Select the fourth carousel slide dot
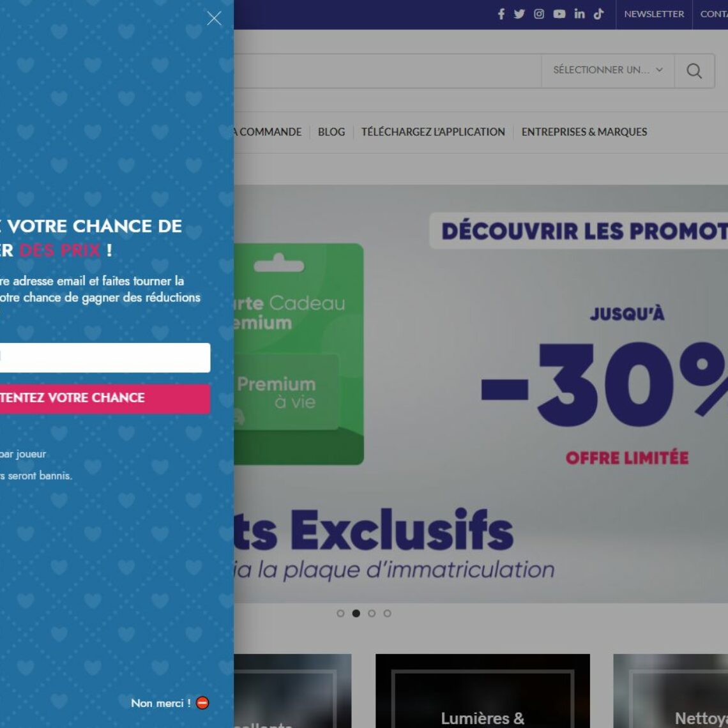 [387, 613]
